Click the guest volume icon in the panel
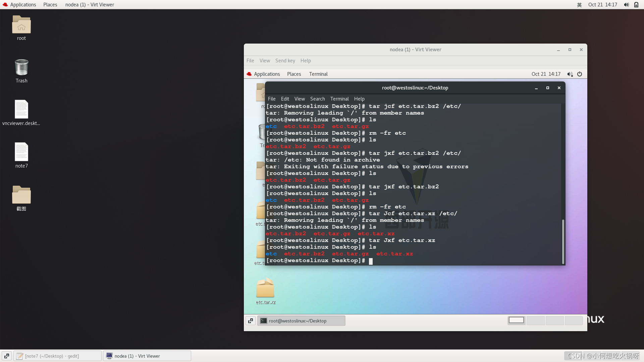The width and height of the screenshot is (644, 362). (570, 74)
